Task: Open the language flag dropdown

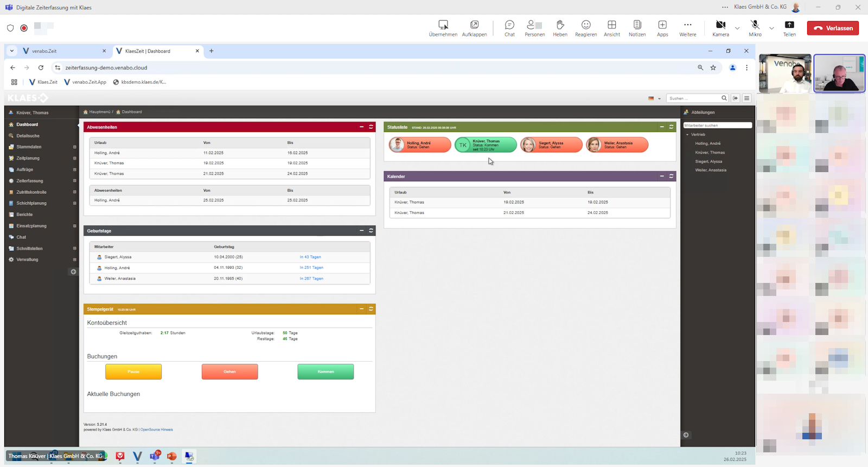Action: click(x=654, y=98)
